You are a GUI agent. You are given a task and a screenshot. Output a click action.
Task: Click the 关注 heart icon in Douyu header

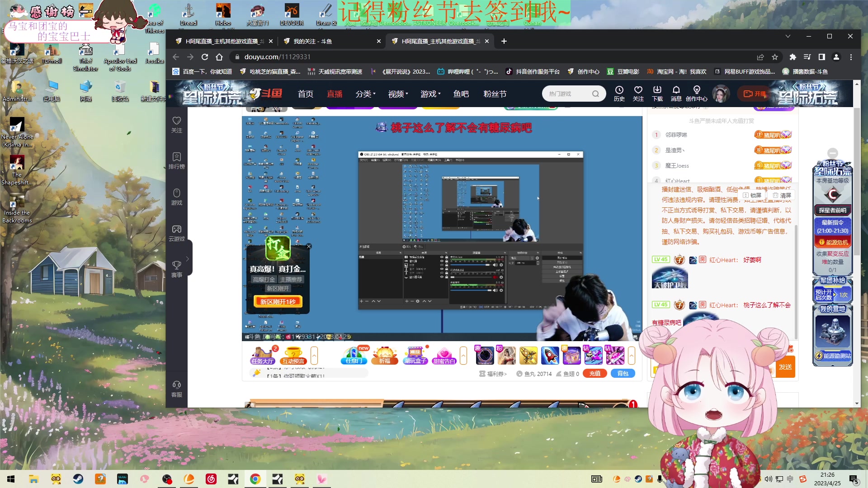638,94
